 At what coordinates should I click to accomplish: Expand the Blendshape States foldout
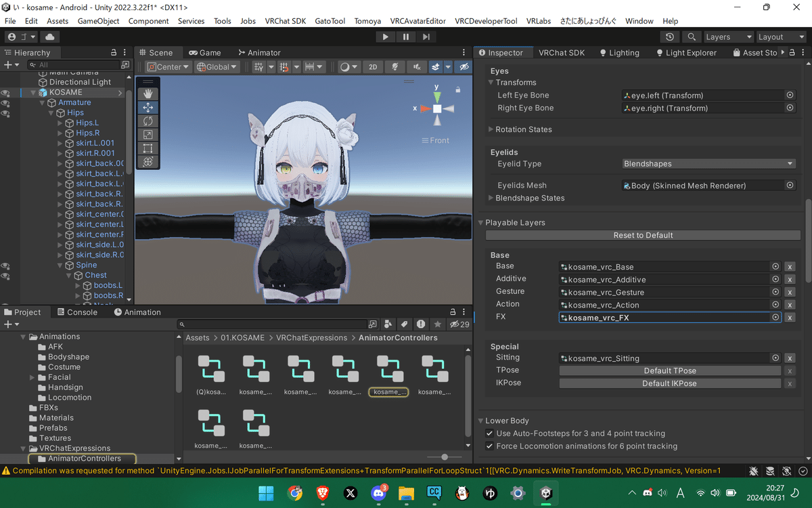(491, 198)
